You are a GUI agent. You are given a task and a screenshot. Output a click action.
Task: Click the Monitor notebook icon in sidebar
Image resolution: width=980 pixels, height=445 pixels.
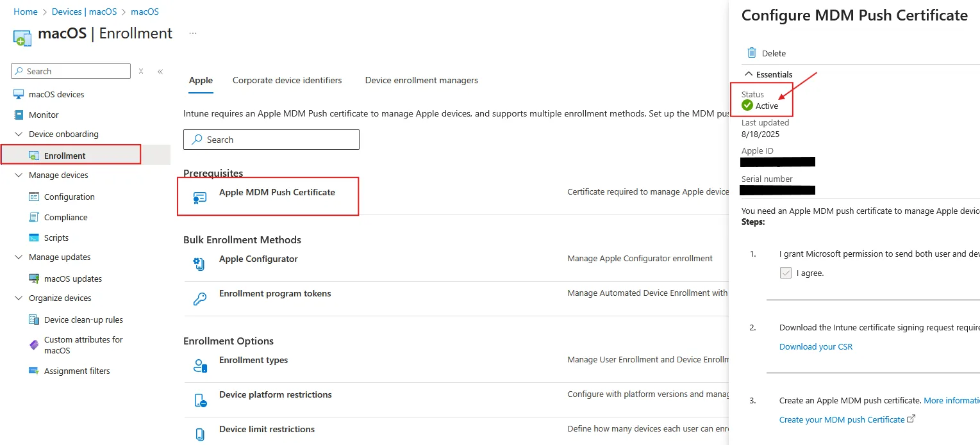(x=19, y=115)
